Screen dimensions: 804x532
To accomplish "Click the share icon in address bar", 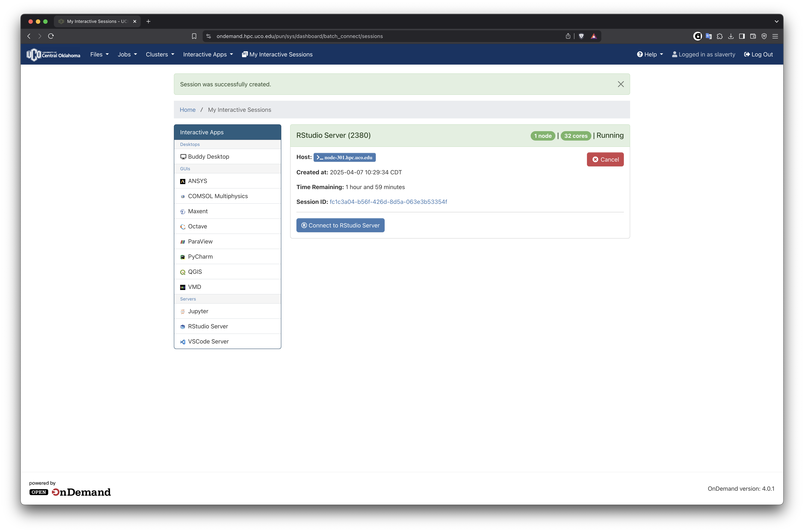I will click(568, 36).
